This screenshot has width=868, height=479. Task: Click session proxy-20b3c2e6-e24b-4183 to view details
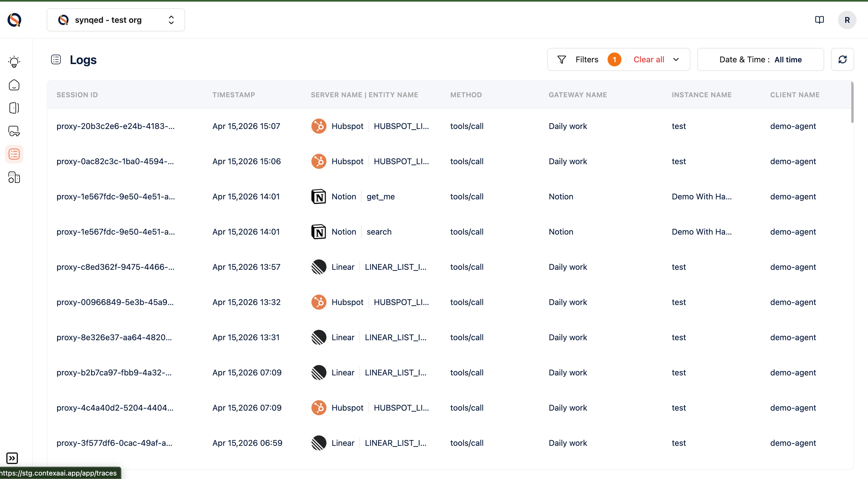click(115, 126)
